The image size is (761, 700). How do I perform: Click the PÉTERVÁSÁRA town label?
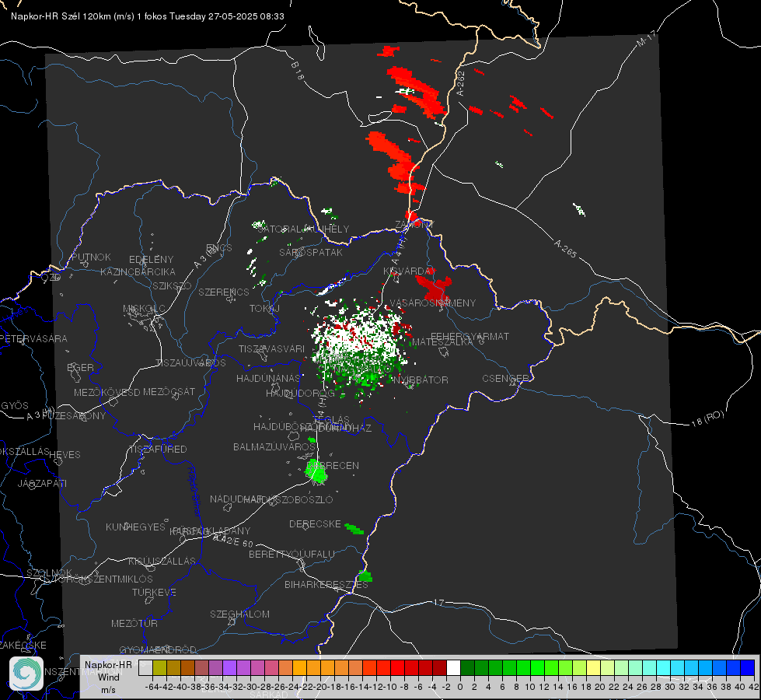pyautogui.click(x=33, y=339)
